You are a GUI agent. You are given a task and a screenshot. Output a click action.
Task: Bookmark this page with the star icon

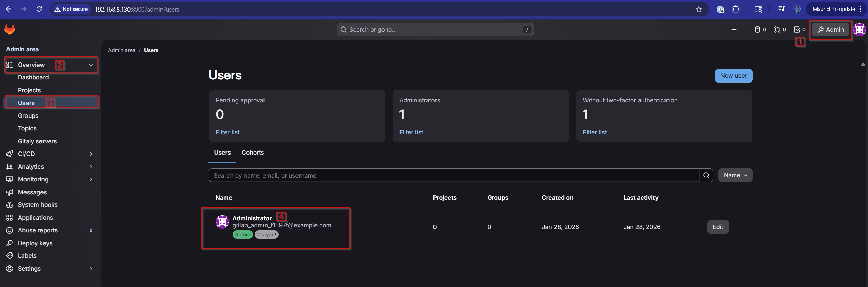(x=699, y=9)
